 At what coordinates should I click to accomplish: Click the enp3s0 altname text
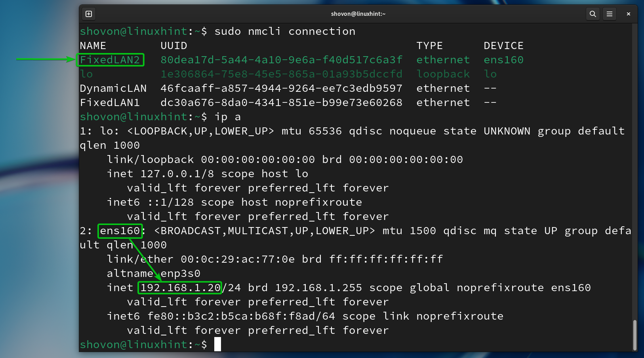[180, 273]
